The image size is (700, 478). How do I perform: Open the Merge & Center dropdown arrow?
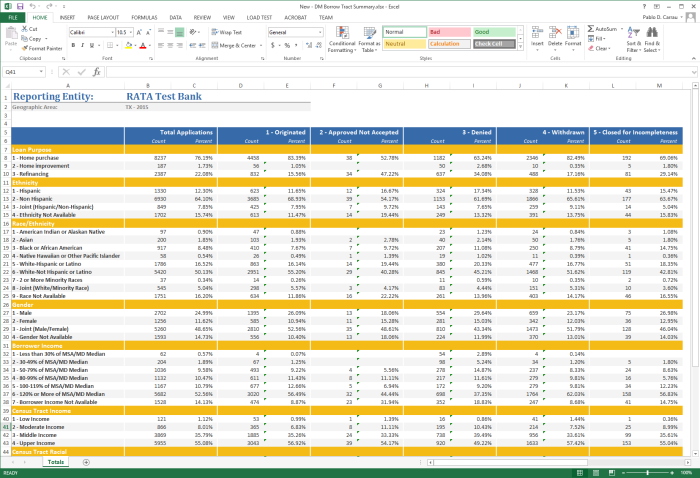coord(261,46)
